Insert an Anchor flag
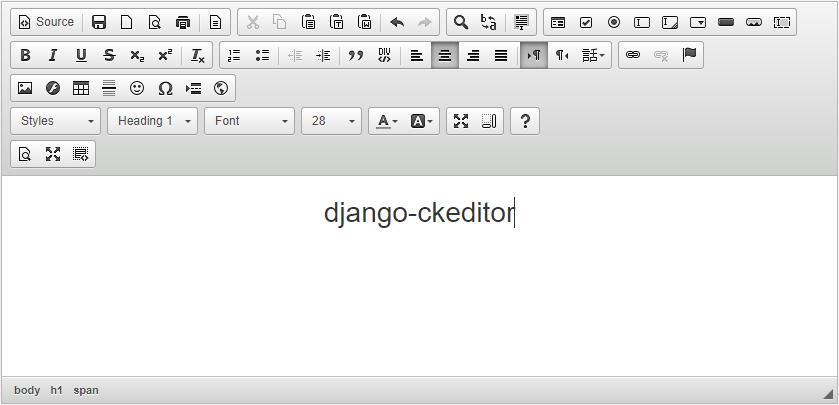 click(x=689, y=55)
